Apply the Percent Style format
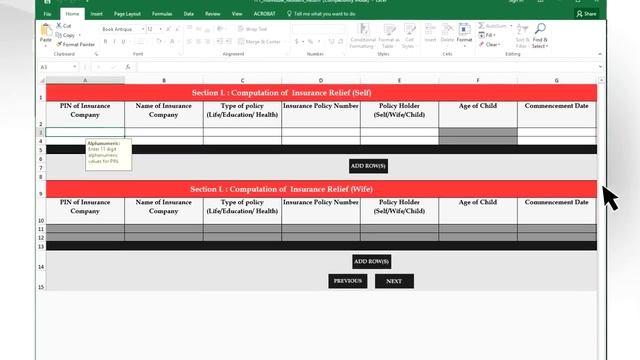Screen dimensions: 640x360 311,42
